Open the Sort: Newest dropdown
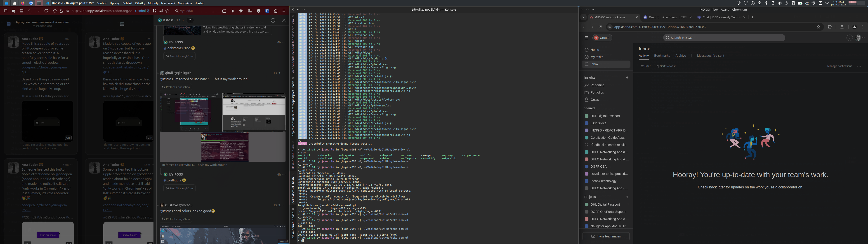 pyautogui.click(x=666, y=66)
